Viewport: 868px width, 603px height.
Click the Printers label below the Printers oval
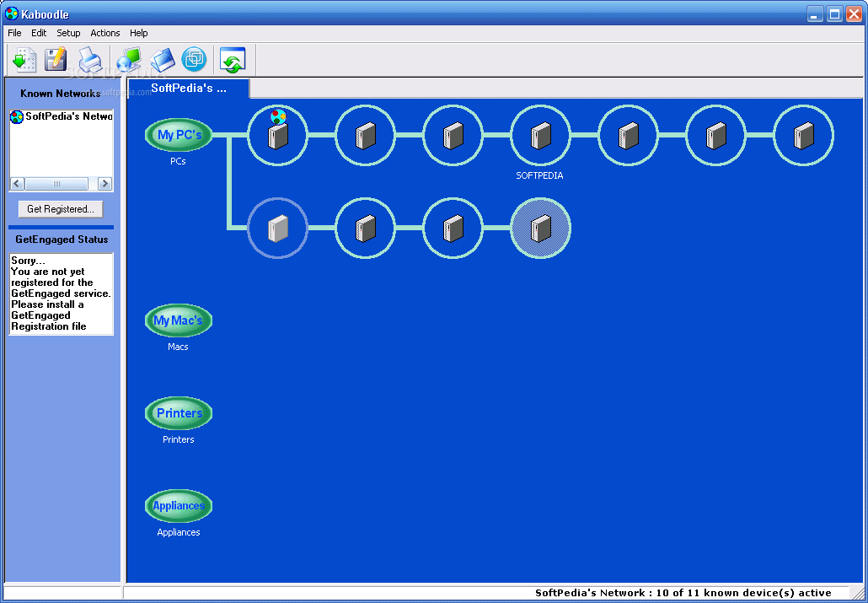tap(179, 439)
